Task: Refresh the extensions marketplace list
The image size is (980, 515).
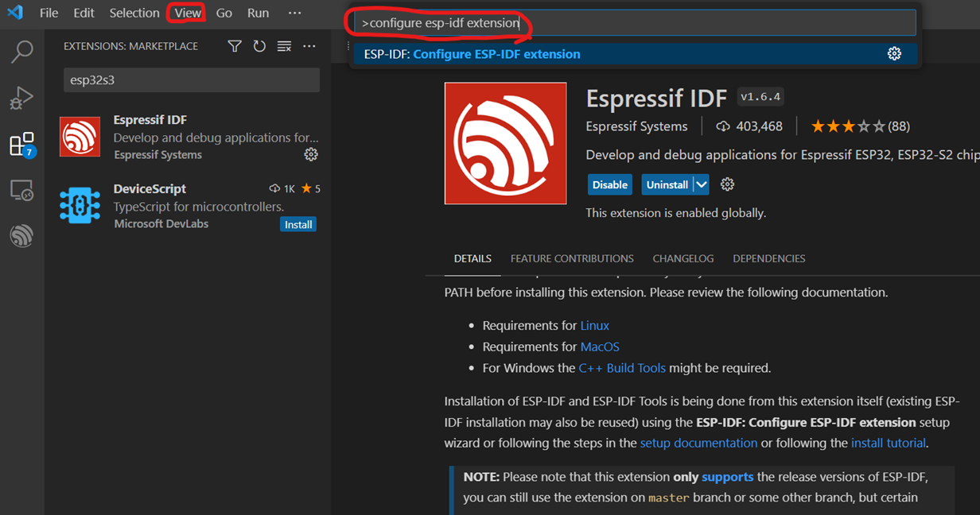Action: 259,46
